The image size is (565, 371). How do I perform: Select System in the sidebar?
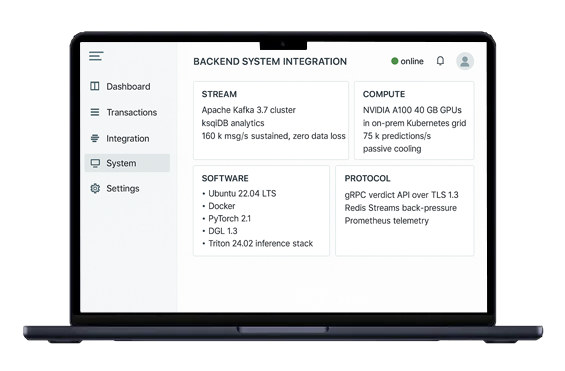pyautogui.click(x=127, y=163)
